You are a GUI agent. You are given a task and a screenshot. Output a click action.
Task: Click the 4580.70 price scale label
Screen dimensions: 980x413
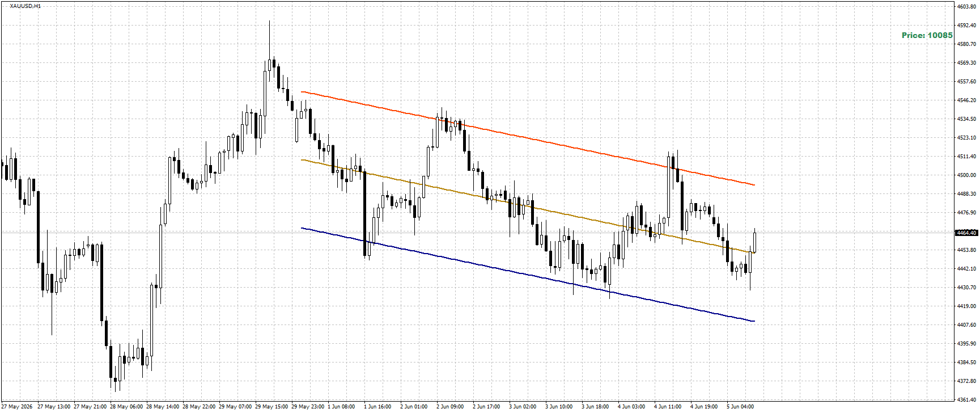pyautogui.click(x=966, y=44)
